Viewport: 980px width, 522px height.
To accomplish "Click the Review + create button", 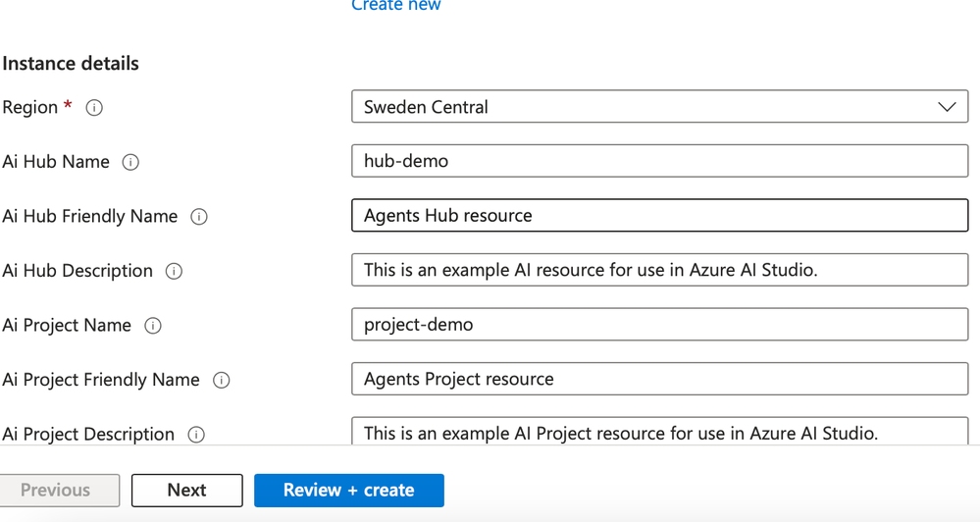I will 348,491.
